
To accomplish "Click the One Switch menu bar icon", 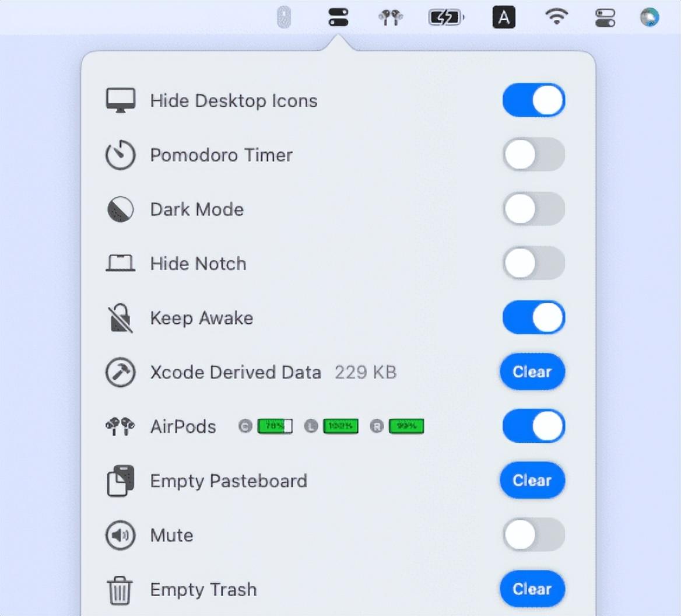I will [338, 17].
